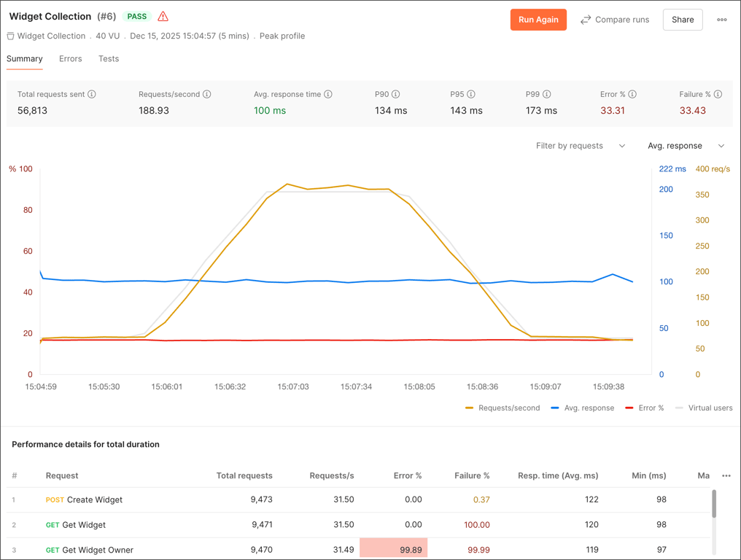
Task: Click the info icon beside Total requests sent
Action: point(92,94)
